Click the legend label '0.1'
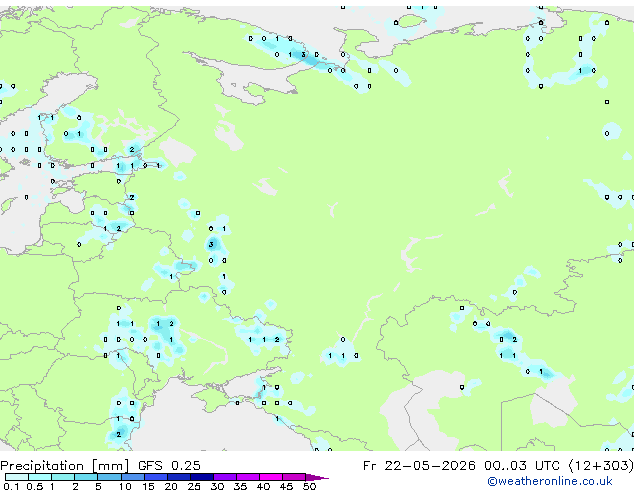This screenshot has height=490, width=634. pos(11,486)
